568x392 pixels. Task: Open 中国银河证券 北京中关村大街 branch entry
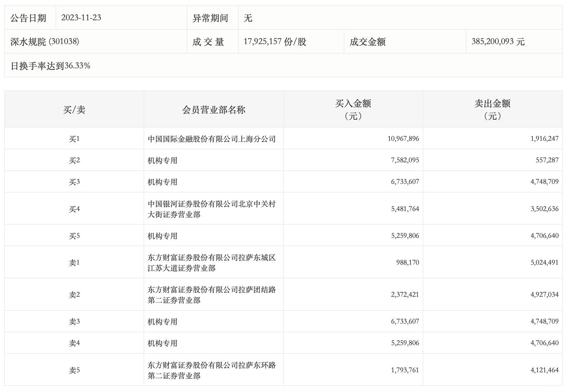click(211, 209)
